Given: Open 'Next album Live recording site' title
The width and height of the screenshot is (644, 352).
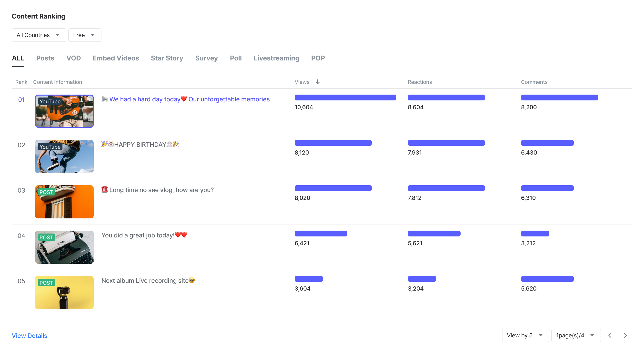Looking at the screenshot, I should pyautogui.click(x=148, y=281).
